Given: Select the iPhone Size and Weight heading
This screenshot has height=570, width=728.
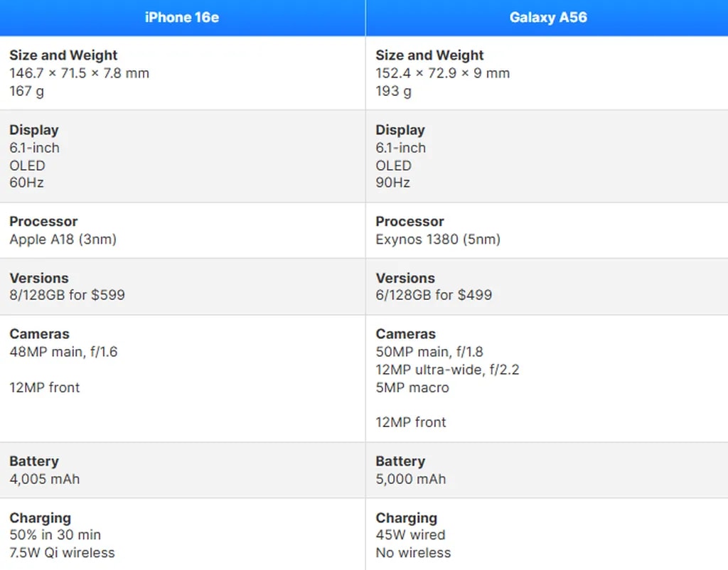Looking at the screenshot, I should pos(63,55).
